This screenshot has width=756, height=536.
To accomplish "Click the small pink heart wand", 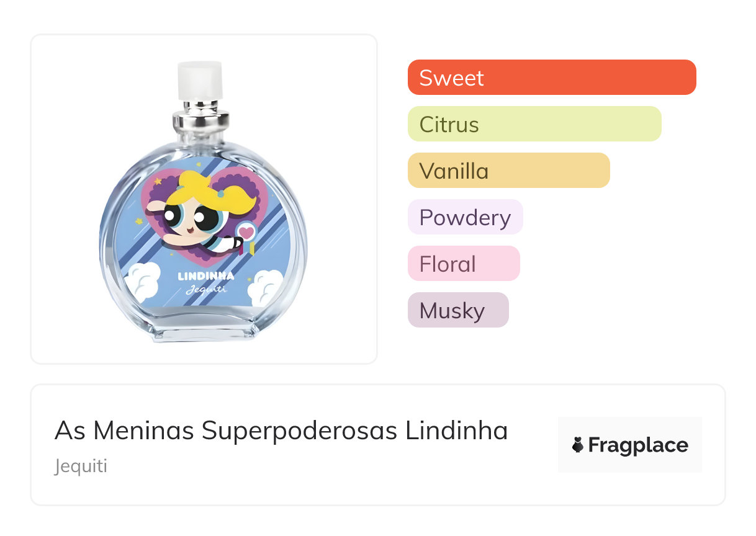I will (x=246, y=233).
